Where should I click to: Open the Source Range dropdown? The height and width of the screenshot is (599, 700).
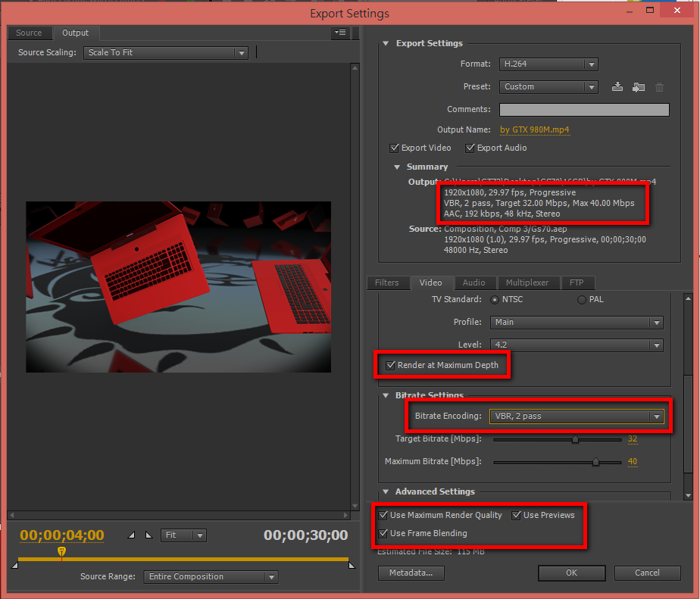point(211,577)
